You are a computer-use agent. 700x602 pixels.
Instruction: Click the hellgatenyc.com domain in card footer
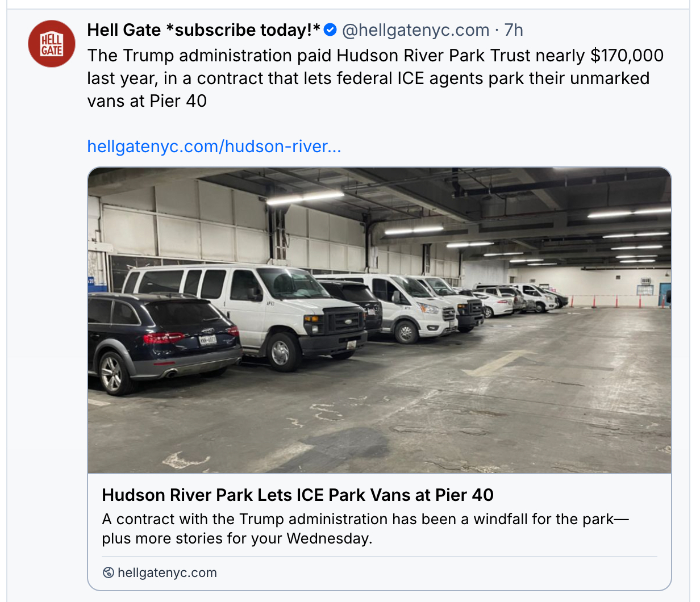(167, 572)
